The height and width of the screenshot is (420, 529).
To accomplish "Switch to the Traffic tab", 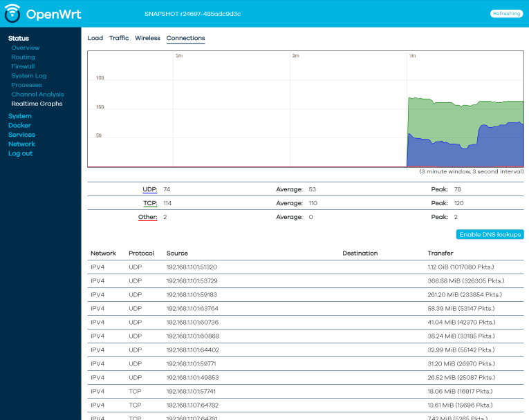I will click(119, 39).
